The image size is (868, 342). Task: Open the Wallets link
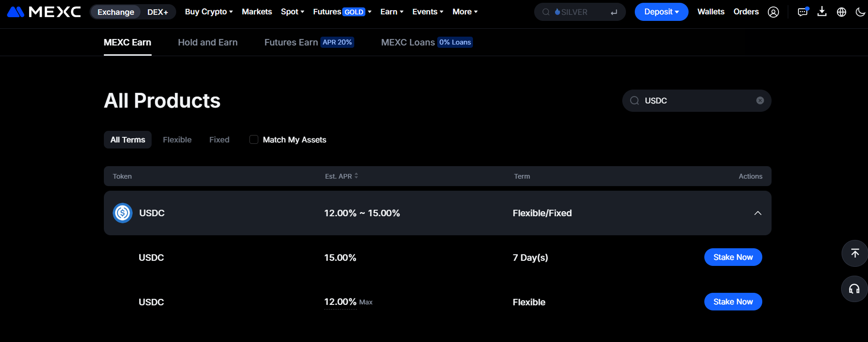pyautogui.click(x=710, y=12)
